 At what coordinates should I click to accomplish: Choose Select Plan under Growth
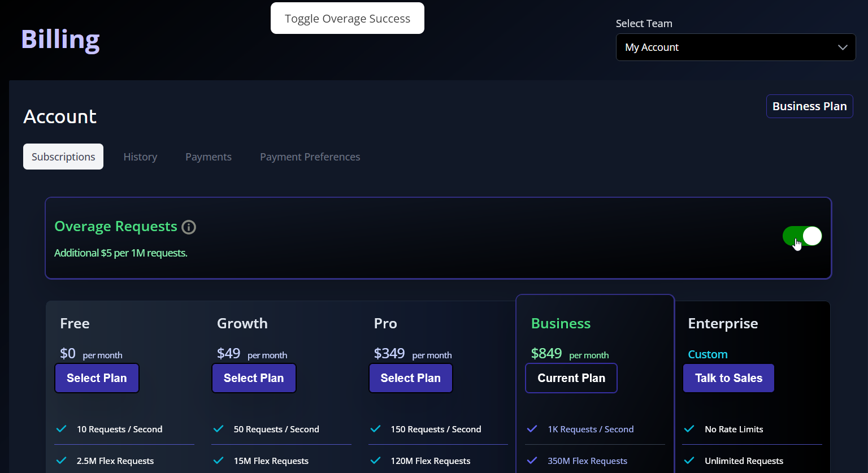click(x=254, y=378)
